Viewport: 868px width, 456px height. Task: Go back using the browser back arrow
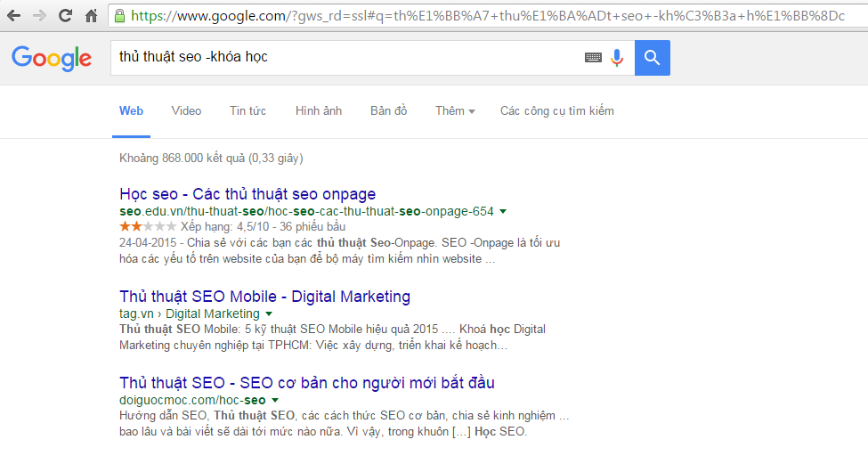click(14, 15)
